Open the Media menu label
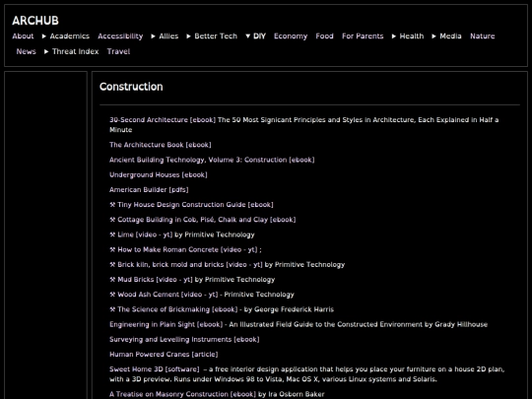This screenshot has width=532, height=399. pyautogui.click(x=450, y=36)
